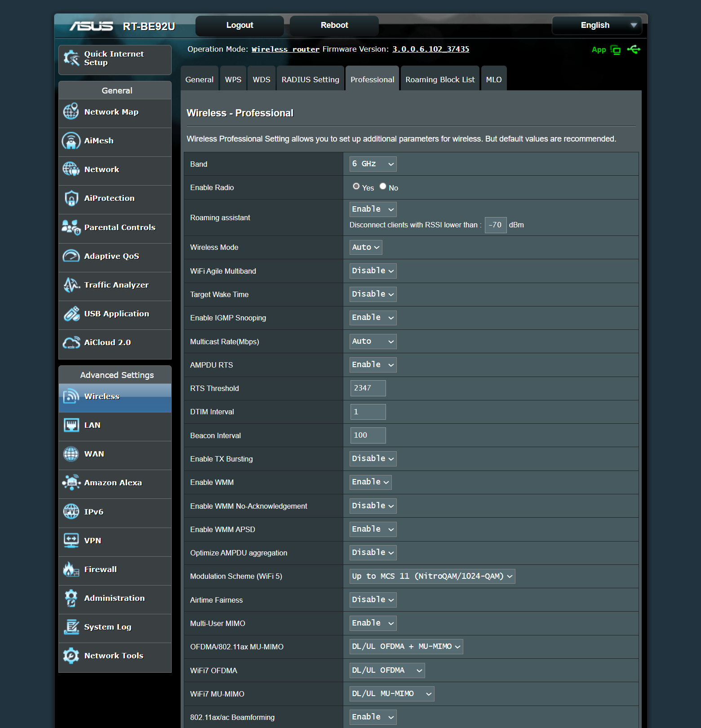Open the Wireless router operation mode link
Image resolution: width=701 pixels, height=728 pixels.
[x=285, y=49]
